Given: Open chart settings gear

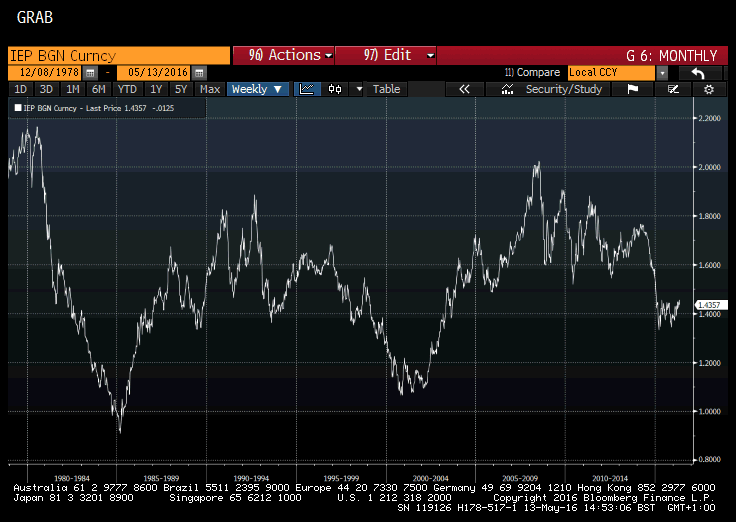Looking at the screenshot, I should [709, 89].
